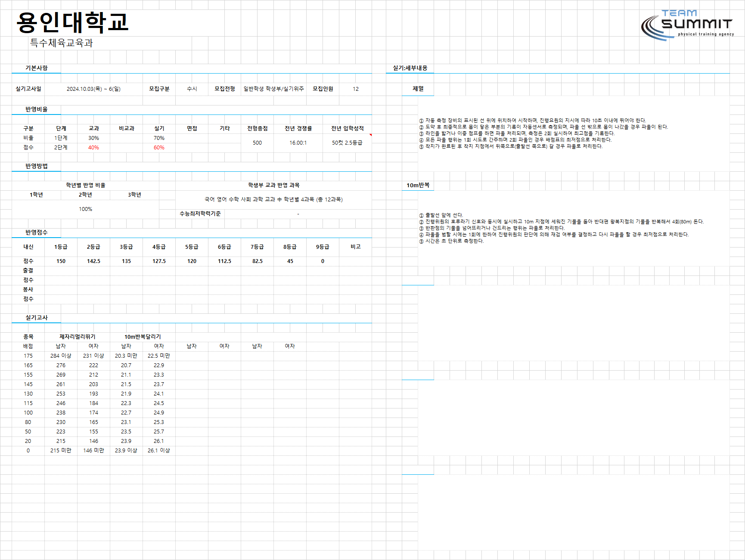Screen dimensions: 745x560
Task: Click the 모집인원 label
Action: [x=323, y=89]
